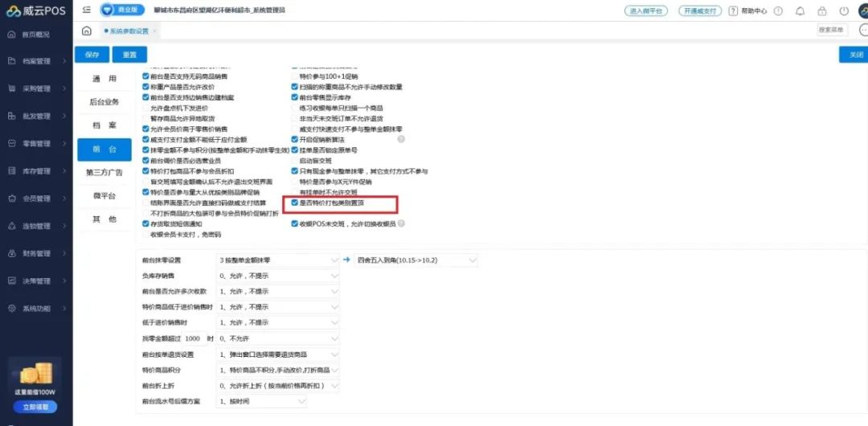This screenshot has height=426, width=868.
Task: Toggle 存货取货短信通知 checkbox
Action: (145, 223)
